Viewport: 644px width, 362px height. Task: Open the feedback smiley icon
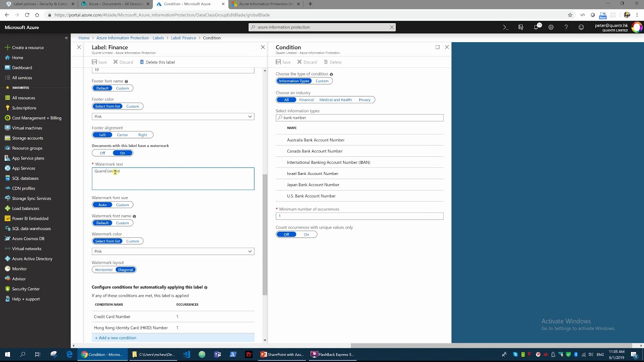[581, 27]
